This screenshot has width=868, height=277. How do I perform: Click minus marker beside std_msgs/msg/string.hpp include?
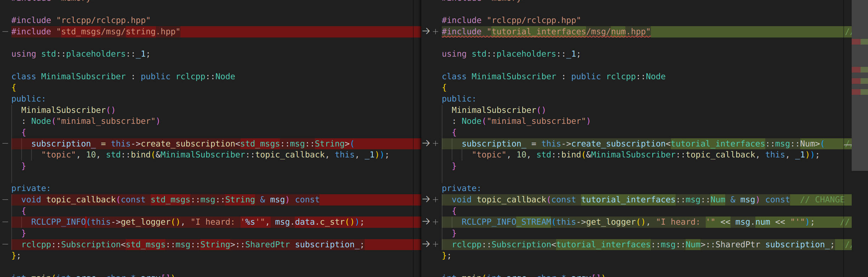point(5,32)
